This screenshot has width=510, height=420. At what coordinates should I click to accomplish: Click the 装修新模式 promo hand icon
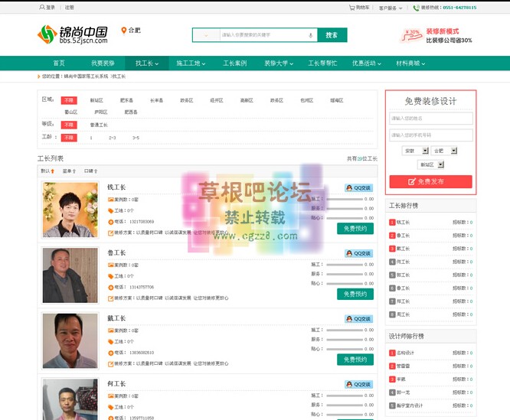click(411, 36)
